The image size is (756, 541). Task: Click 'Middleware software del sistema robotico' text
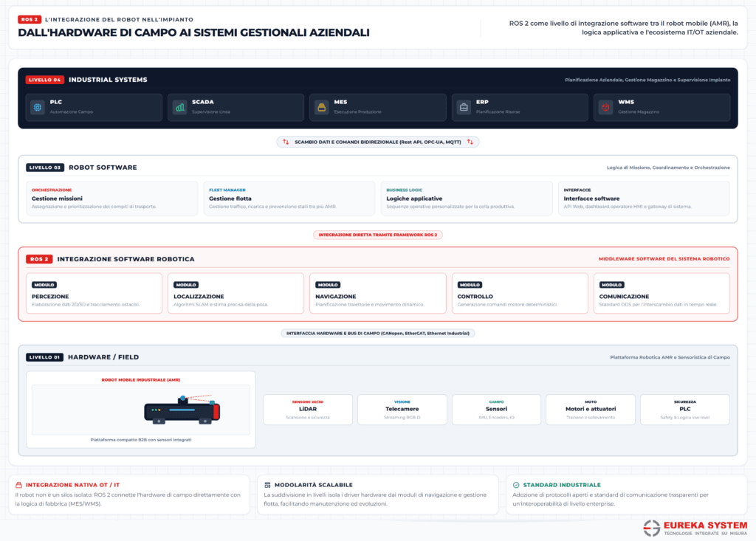[664, 259]
